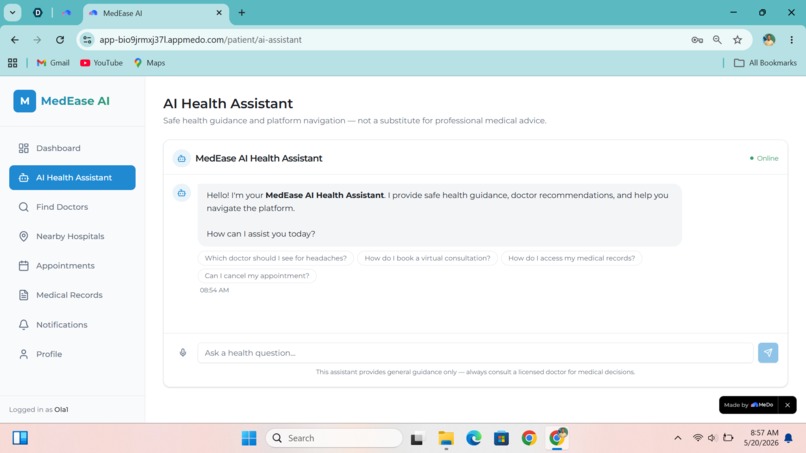Bookmark this page with the star icon
The image size is (806, 453).
pos(738,40)
